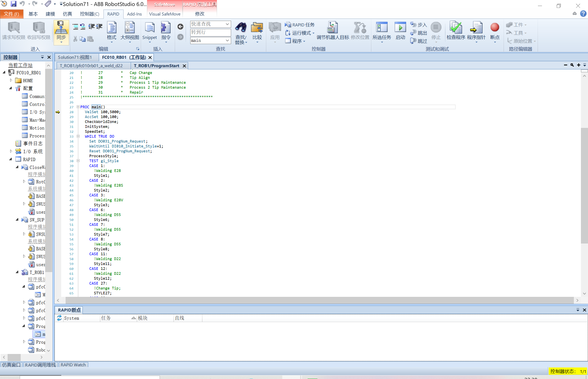This screenshot has height=379, width=588.
Task: Click the Breakpoint (断点) red icon
Action: coord(494,28)
